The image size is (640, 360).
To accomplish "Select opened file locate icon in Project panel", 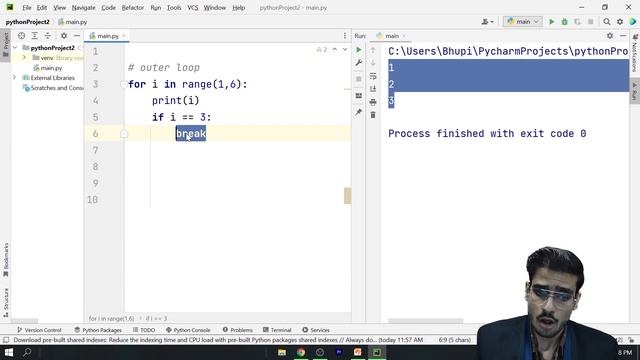I will [x=21, y=36].
